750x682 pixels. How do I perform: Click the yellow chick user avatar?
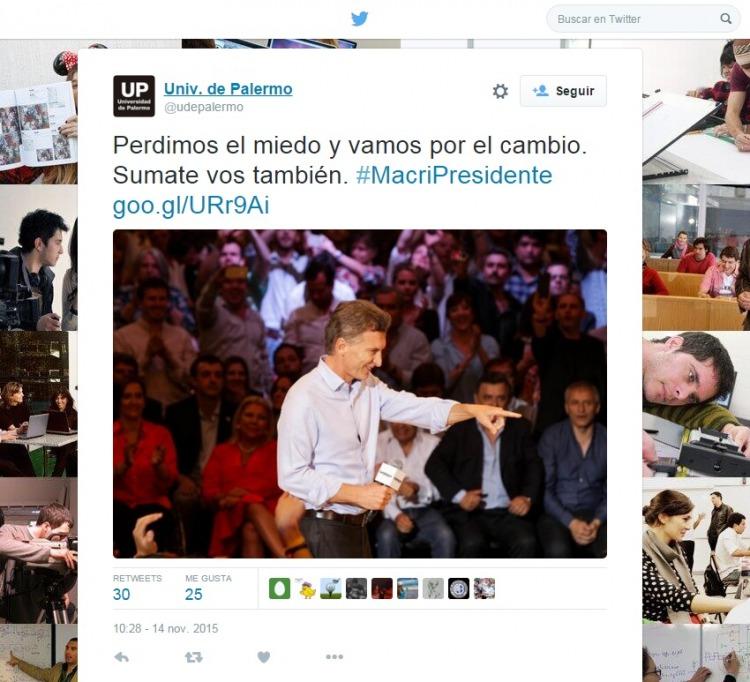tap(305, 588)
